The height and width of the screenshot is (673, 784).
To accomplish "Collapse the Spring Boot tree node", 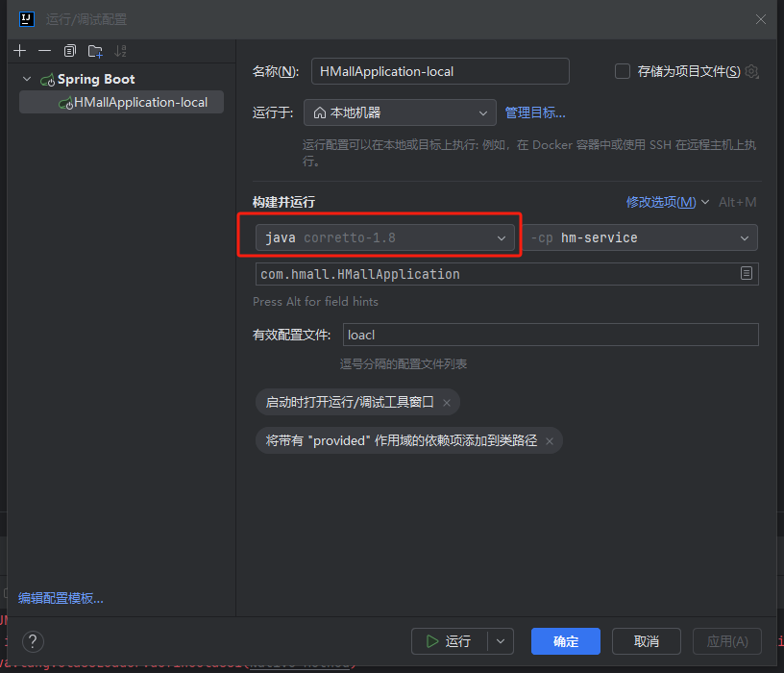I will (x=26, y=78).
